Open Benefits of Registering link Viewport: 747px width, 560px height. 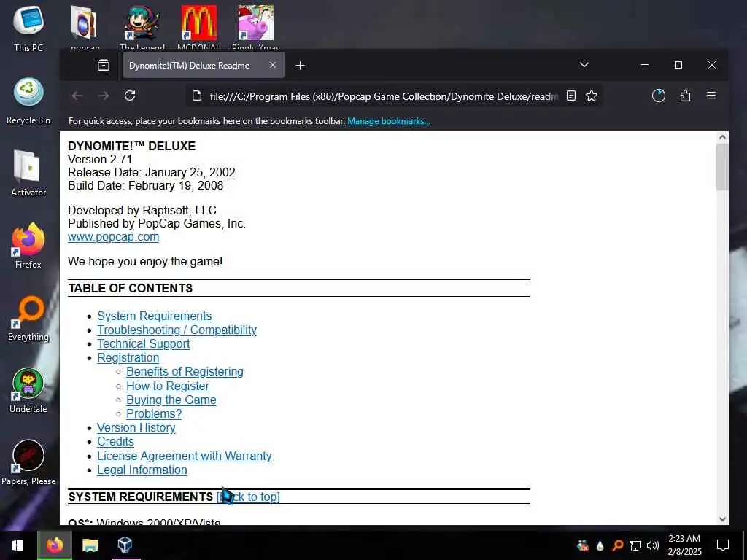[x=185, y=371]
